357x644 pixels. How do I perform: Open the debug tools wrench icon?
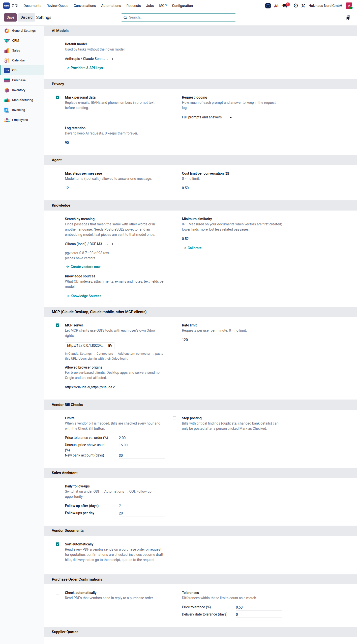(x=303, y=5)
